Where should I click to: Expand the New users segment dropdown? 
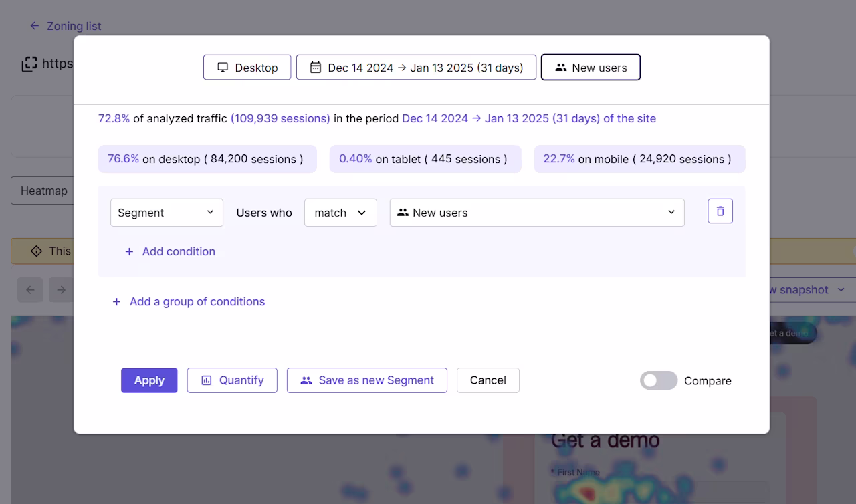click(x=537, y=213)
